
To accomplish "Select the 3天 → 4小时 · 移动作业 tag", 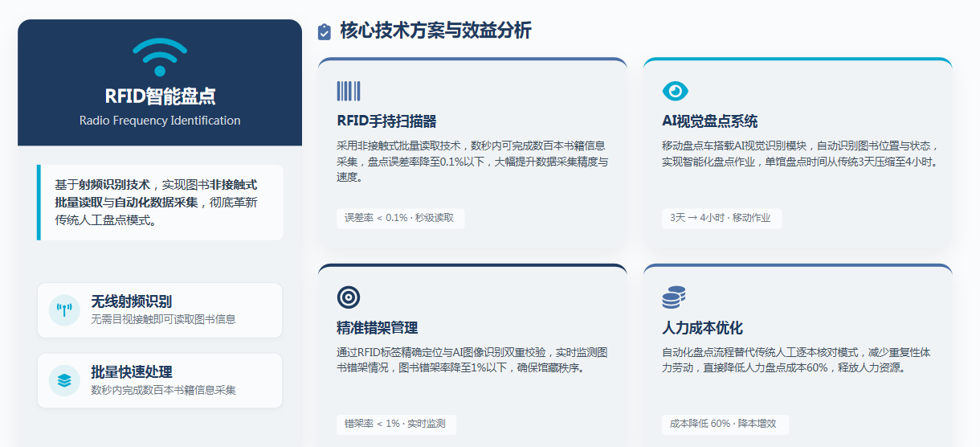I will [x=721, y=218].
